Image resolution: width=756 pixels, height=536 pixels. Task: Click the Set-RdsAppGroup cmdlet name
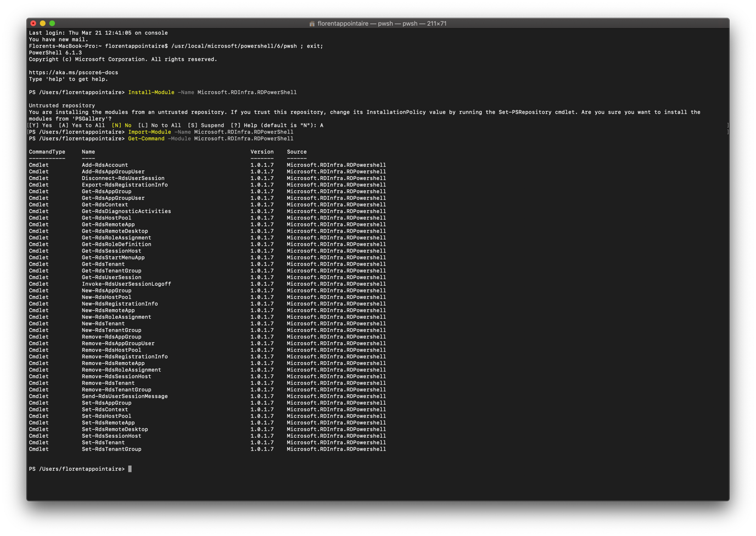107,403
